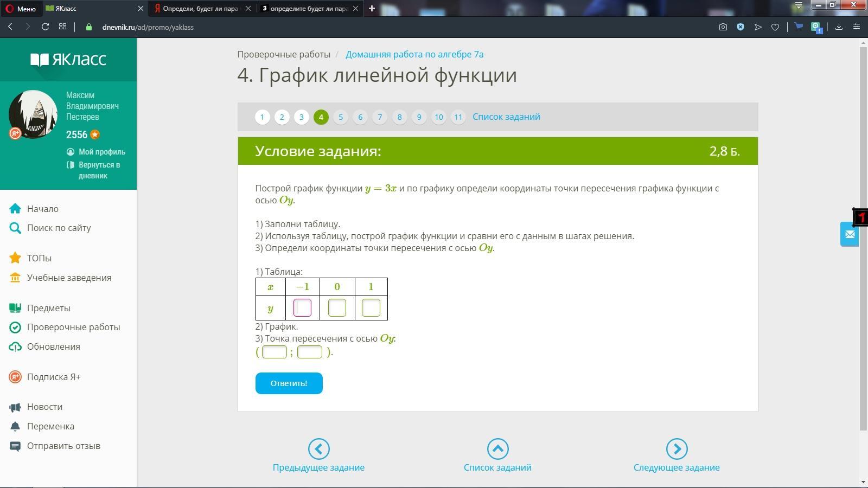Open Обновления section

click(44, 346)
